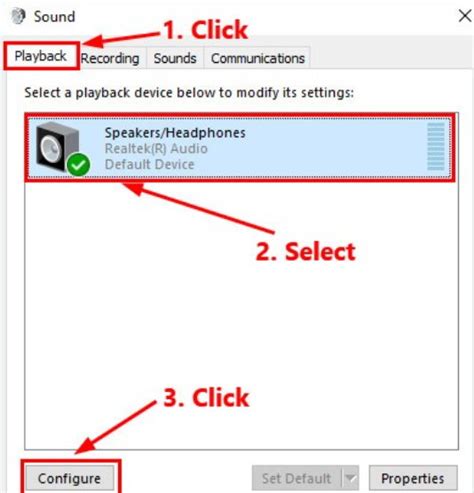
Task: Switch to the Playback tab
Action: (x=41, y=56)
